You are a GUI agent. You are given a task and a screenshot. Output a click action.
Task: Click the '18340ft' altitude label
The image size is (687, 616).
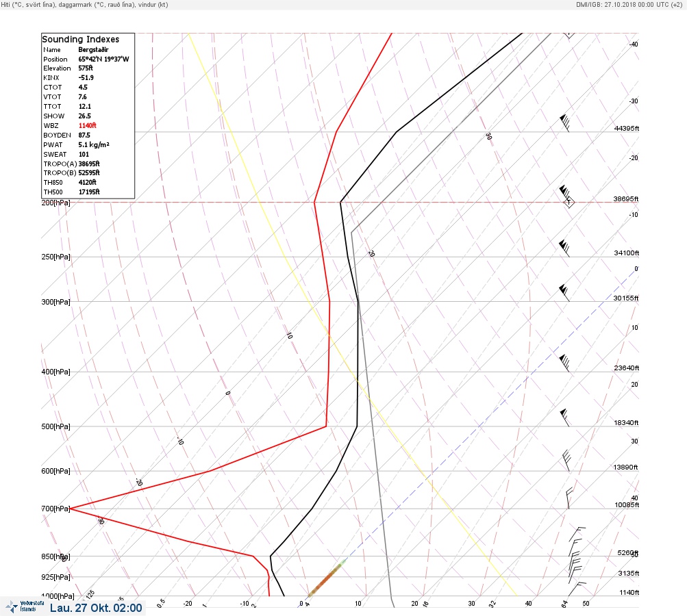627,422
